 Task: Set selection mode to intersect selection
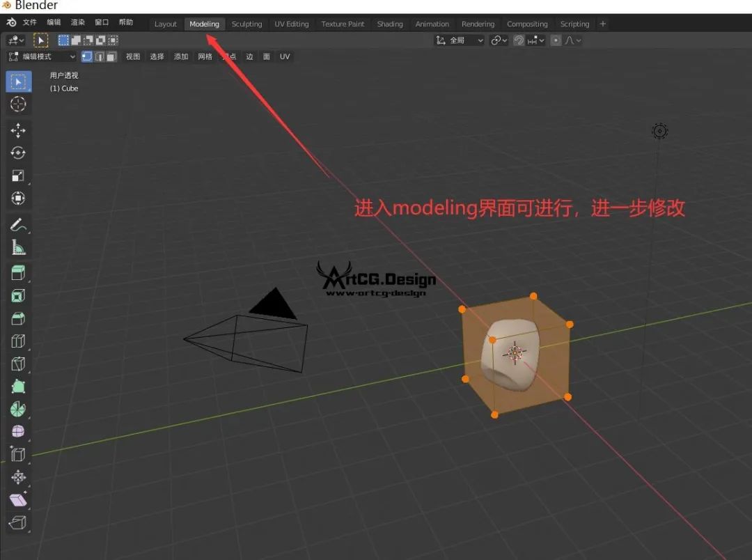[113, 40]
